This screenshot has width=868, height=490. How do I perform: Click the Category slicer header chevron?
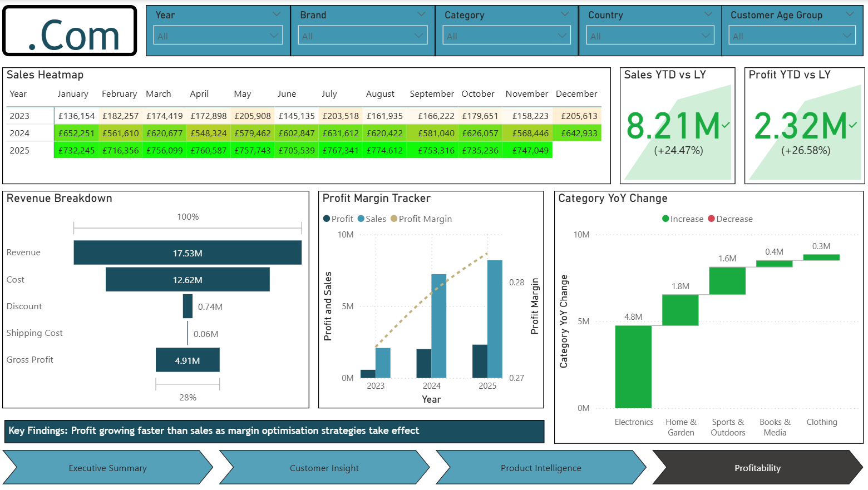[565, 14]
